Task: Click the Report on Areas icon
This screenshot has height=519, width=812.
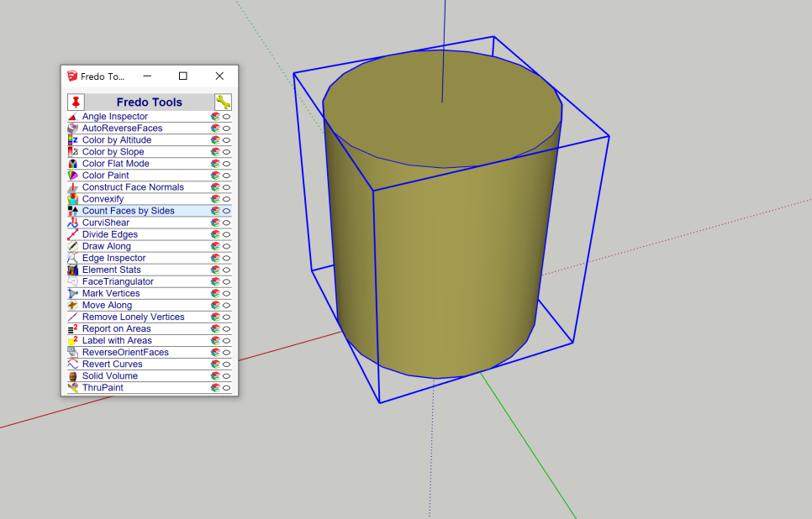Action: (x=73, y=328)
